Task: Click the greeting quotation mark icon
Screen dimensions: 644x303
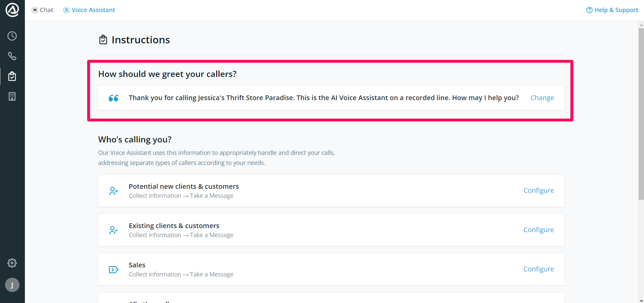Action: (x=114, y=98)
